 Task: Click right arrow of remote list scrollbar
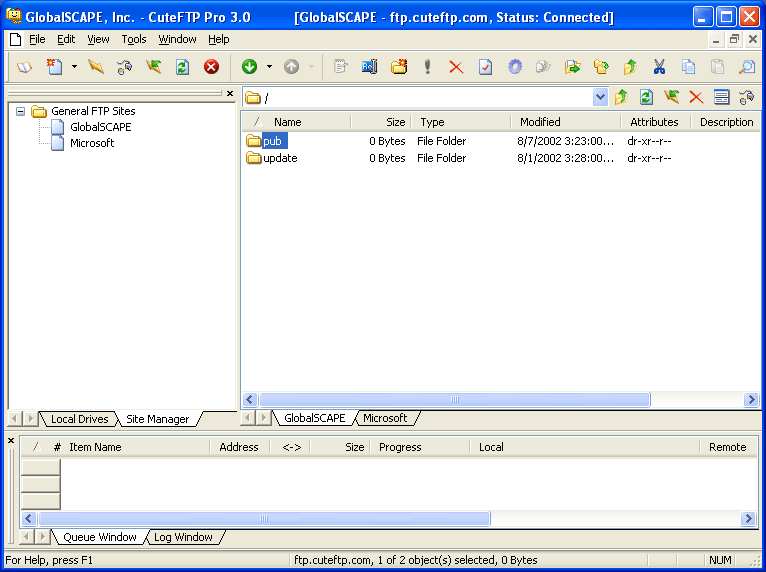click(x=751, y=400)
